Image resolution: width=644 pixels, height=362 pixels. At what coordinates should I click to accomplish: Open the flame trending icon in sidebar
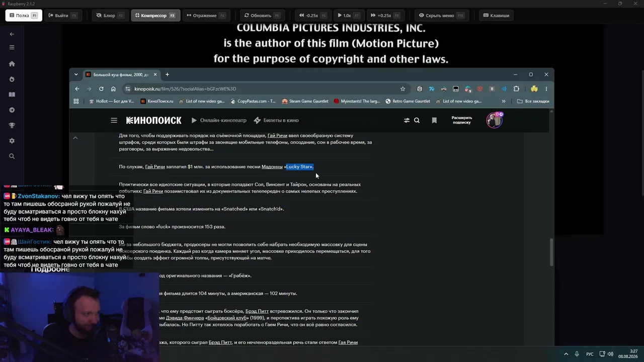12,79
